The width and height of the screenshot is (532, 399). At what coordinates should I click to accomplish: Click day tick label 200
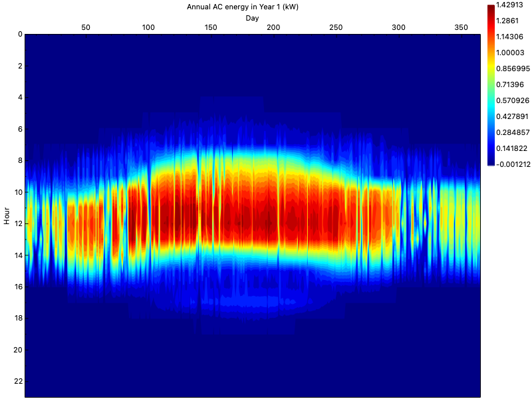tap(273, 27)
